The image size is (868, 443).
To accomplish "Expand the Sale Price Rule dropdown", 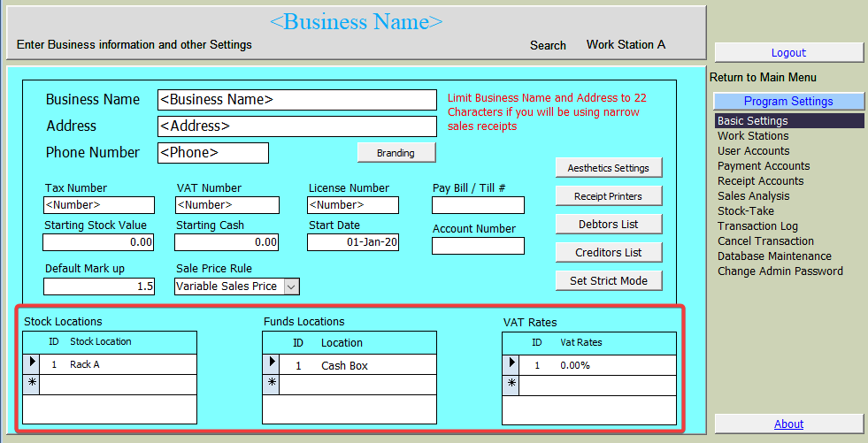I will pos(292,286).
